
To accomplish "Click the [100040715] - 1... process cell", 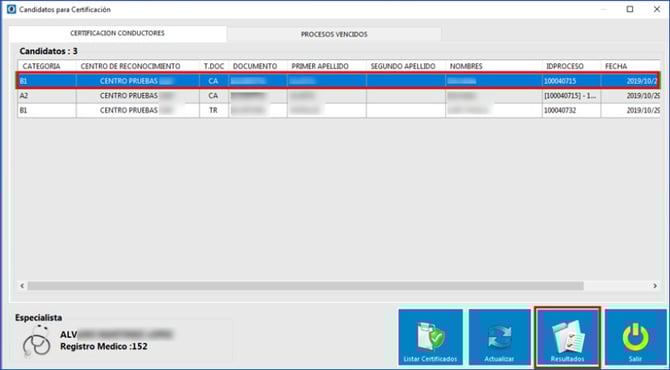I will click(571, 96).
